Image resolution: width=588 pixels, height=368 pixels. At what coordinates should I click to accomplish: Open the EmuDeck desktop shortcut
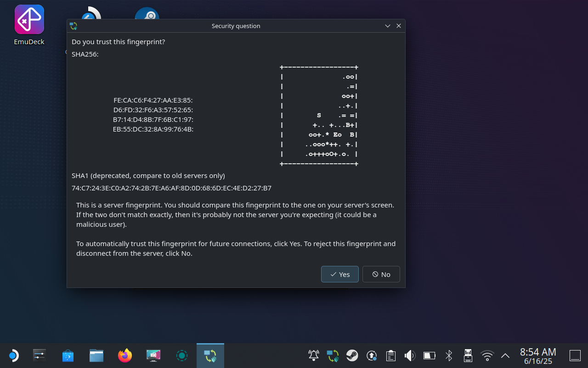29,19
